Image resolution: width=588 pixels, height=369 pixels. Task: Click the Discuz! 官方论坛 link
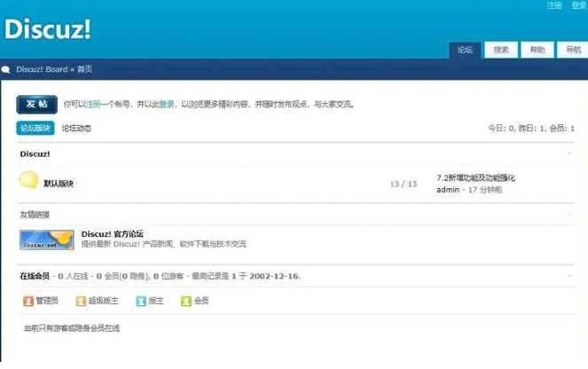pyautogui.click(x=113, y=234)
